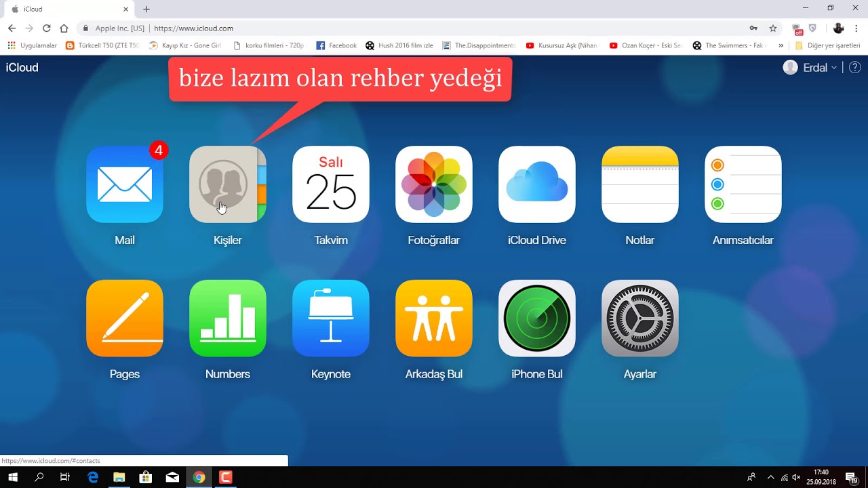Launch the Numbers app
Screen dimensions: 868x488
coord(228,319)
